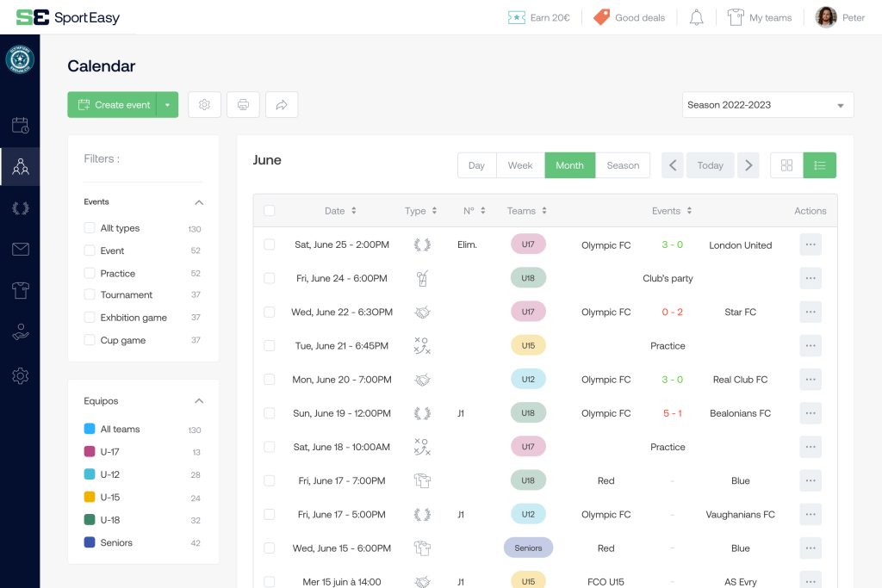Open the notifications bell
Screen dimensions: 882x588
(696, 17)
